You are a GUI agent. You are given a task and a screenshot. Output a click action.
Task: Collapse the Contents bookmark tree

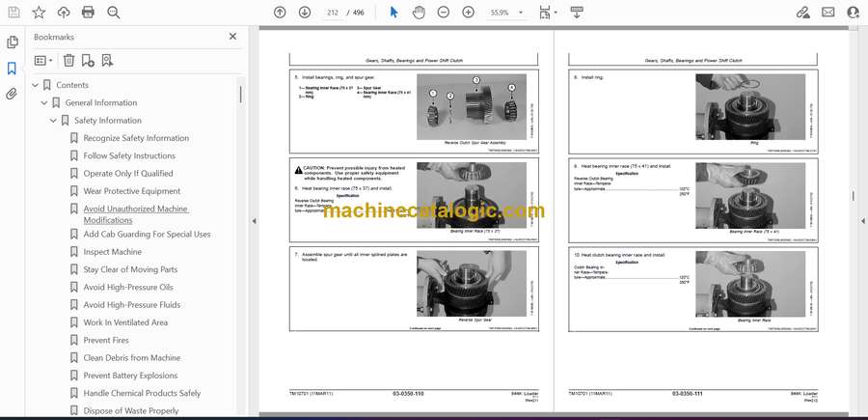36,85
